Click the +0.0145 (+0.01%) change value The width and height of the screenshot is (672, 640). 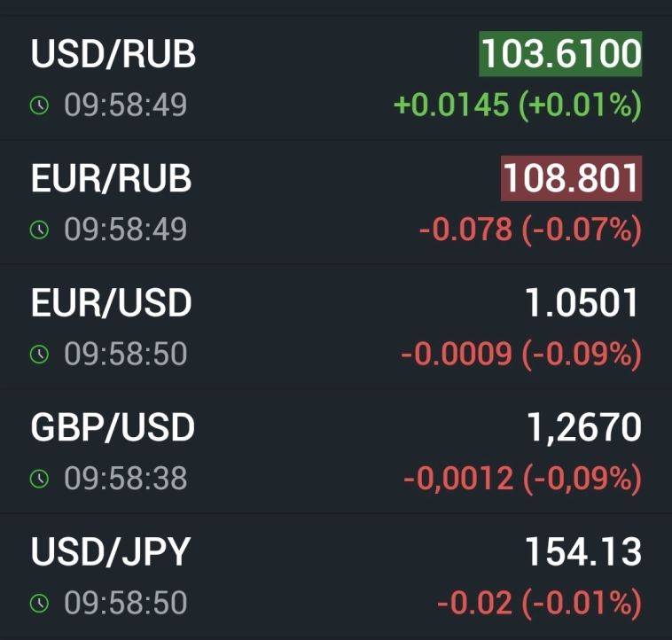tap(517, 105)
